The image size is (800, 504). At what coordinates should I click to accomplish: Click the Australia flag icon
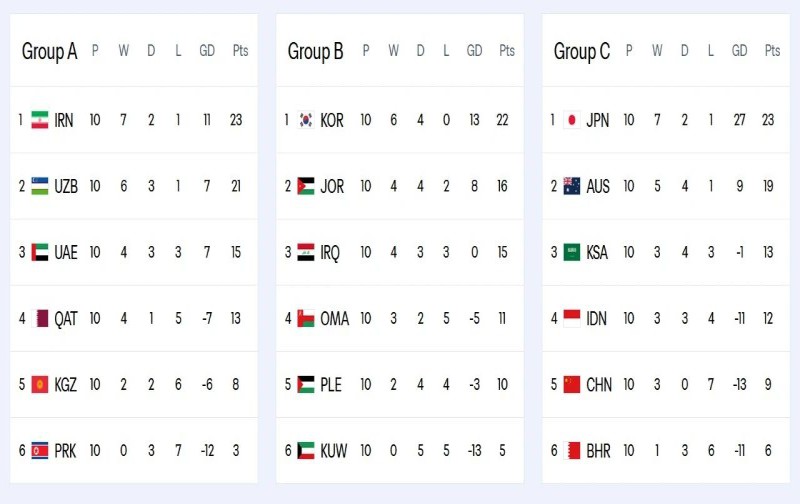pos(572,186)
